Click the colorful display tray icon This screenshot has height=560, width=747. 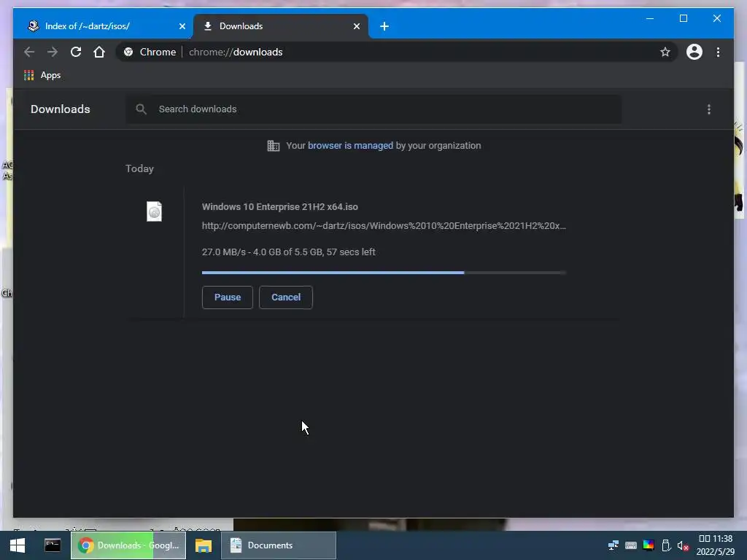pyautogui.click(x=649, y=545)
